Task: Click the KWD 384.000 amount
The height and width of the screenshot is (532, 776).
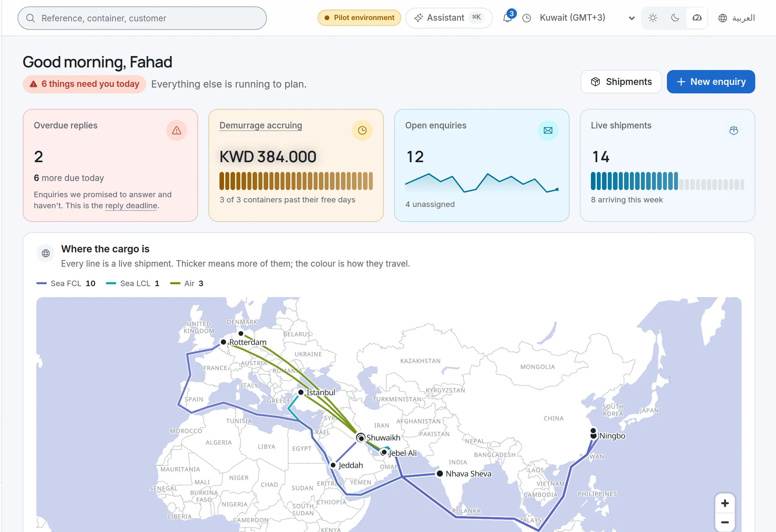Action: click(268, 157)
